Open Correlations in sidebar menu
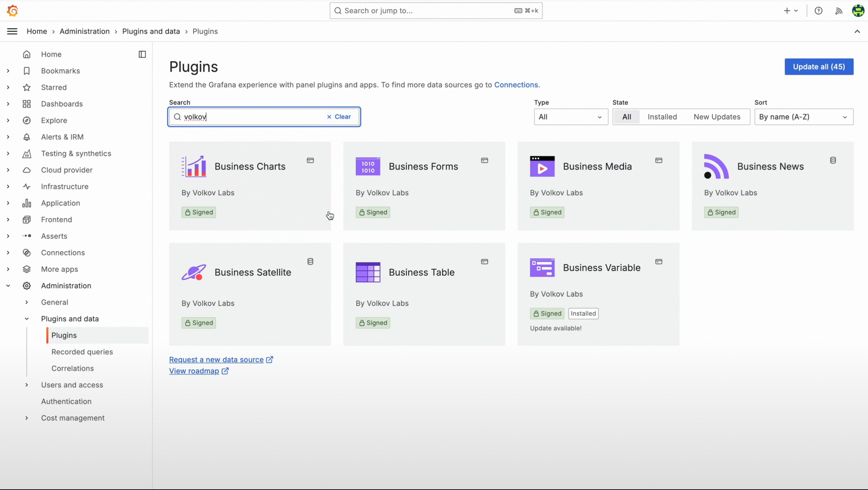 tap(72, 368)
